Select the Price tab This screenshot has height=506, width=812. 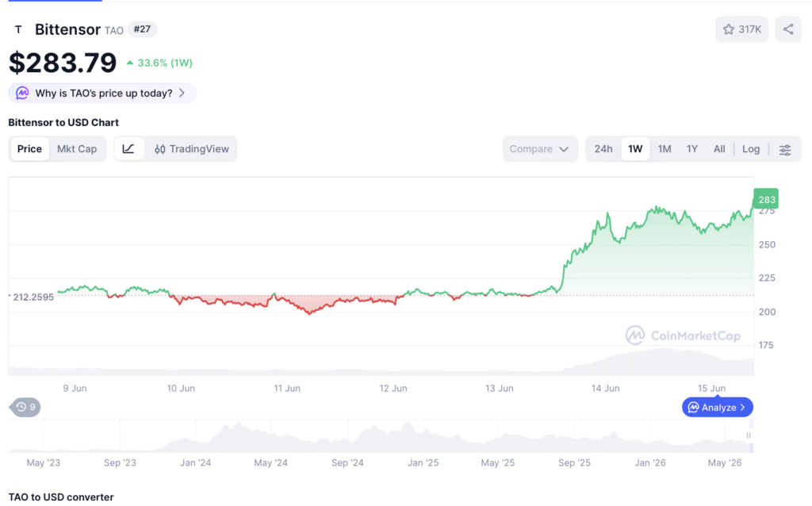tap(29, 149)
